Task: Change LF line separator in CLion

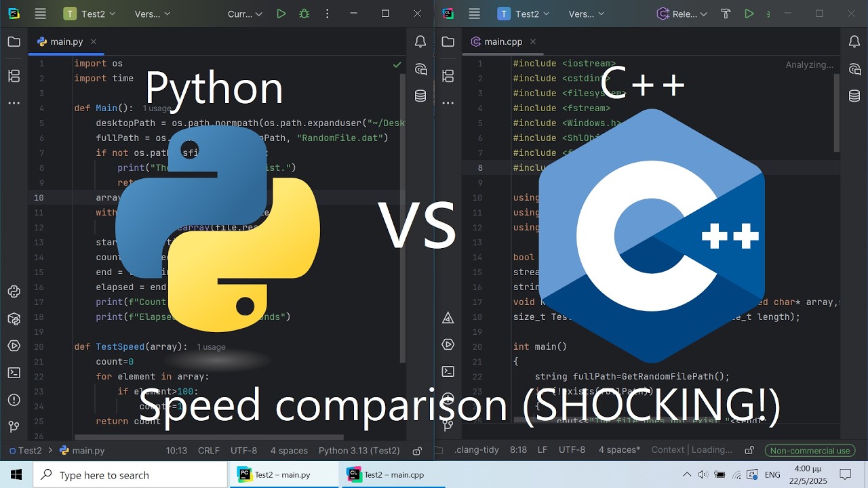Action: (542, 450)
